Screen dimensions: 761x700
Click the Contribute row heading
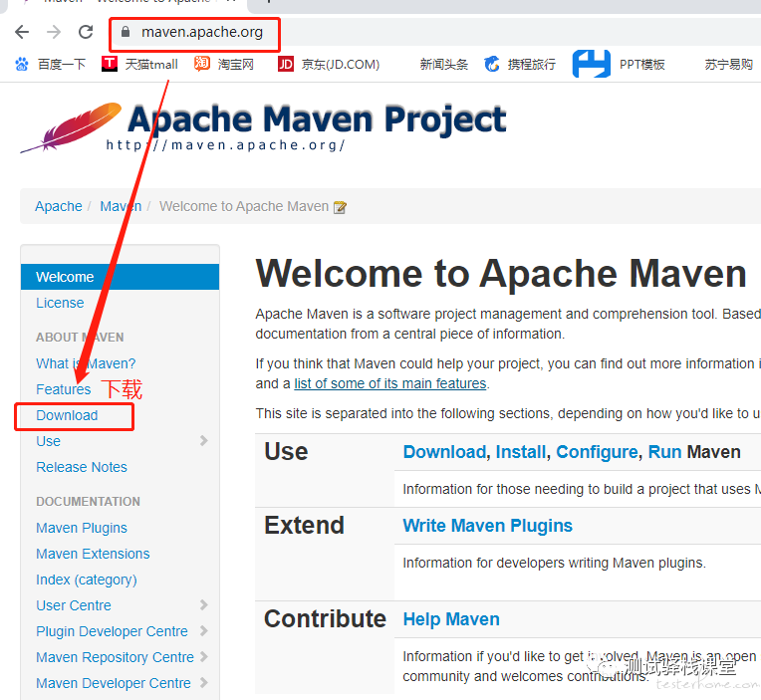(x=325, y=619)
